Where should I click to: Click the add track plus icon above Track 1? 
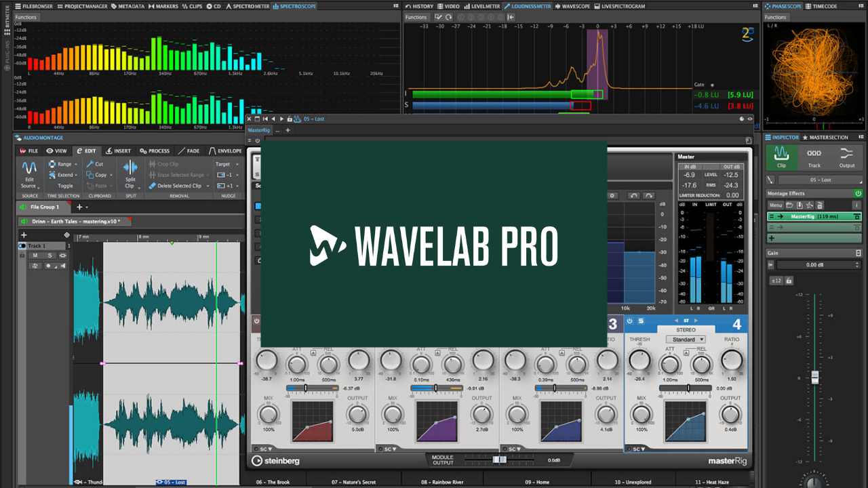(24, 235)
